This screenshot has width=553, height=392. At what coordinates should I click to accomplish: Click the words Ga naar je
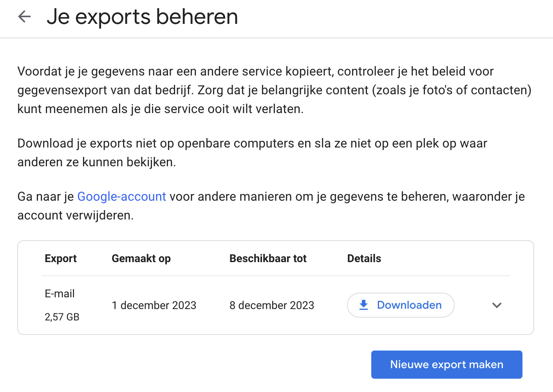point(45,196)
